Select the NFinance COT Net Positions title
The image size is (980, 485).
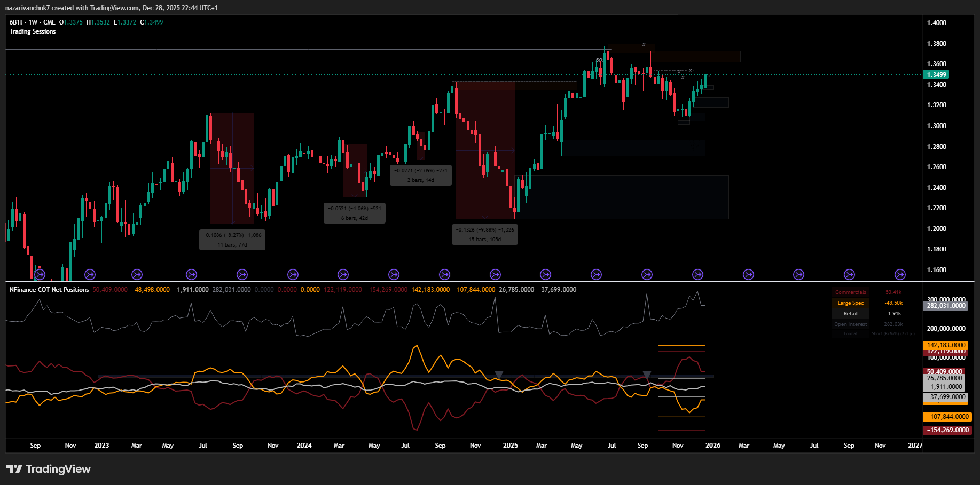(48, 289)
